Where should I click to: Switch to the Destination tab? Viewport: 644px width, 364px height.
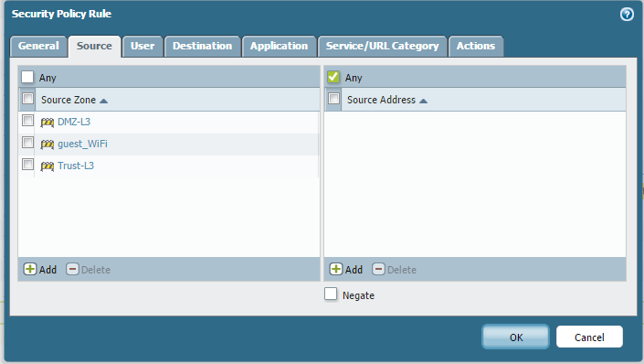(x=203, y=46)
